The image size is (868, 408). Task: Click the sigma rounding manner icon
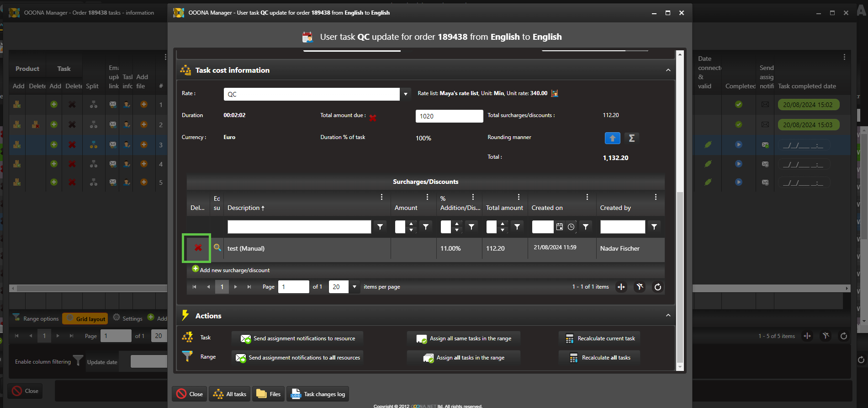pyautogui.click(x=631, y=138)
